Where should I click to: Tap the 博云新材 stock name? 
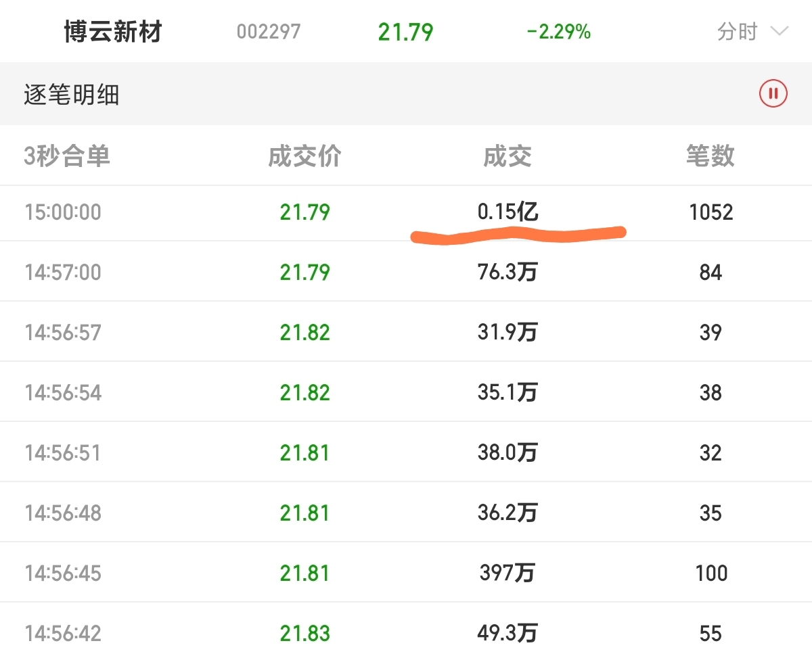[113, 32]
